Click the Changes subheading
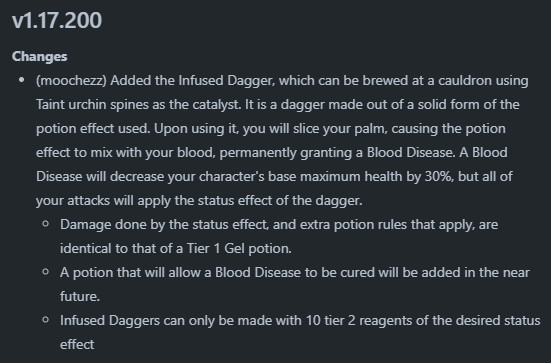The width and height of the screenshot is (551, 363). [39, 57]
